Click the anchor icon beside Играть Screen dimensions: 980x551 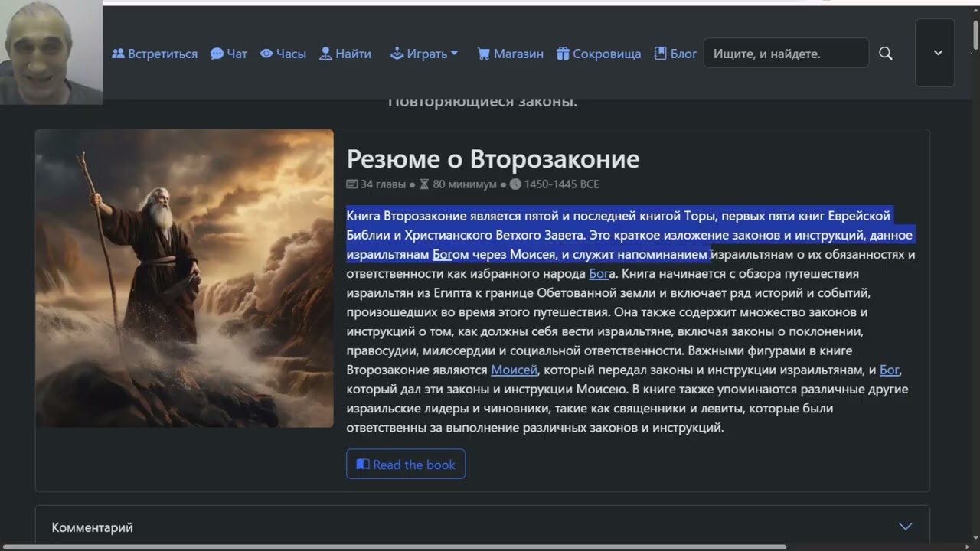(397, 54)
